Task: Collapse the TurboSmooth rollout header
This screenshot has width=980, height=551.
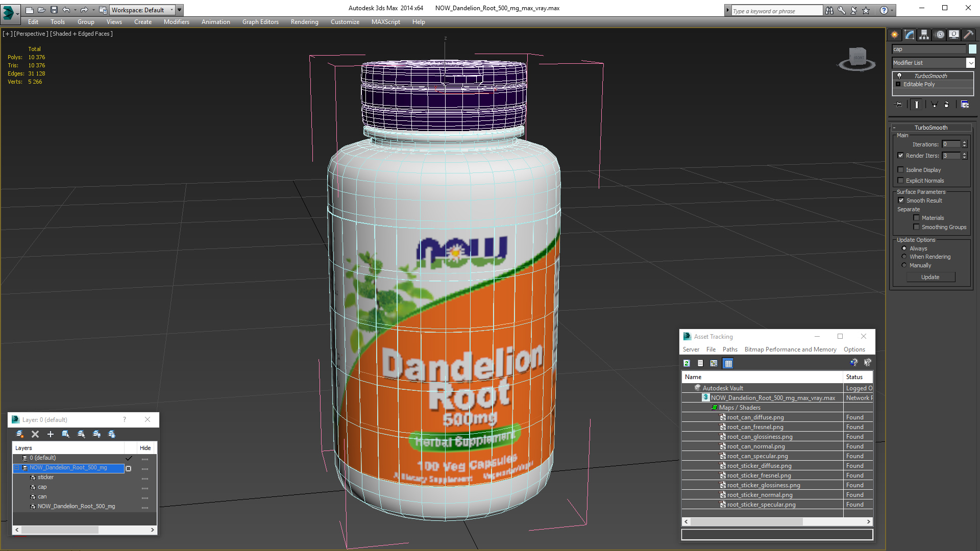Action: [930, 128]
